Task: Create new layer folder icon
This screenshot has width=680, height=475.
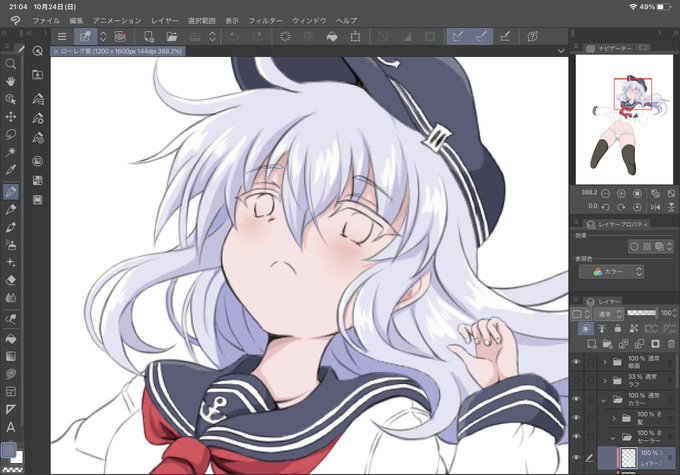Action: click(607, 344)
